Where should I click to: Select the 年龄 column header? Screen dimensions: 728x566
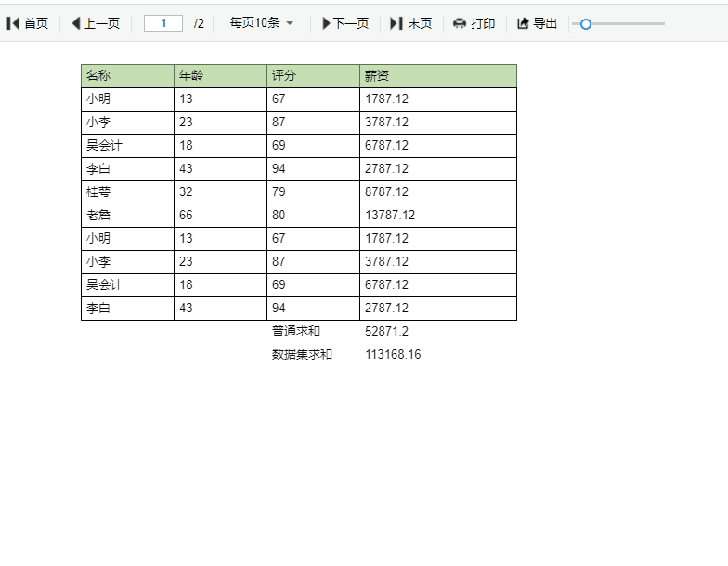(x=221, y=76)
